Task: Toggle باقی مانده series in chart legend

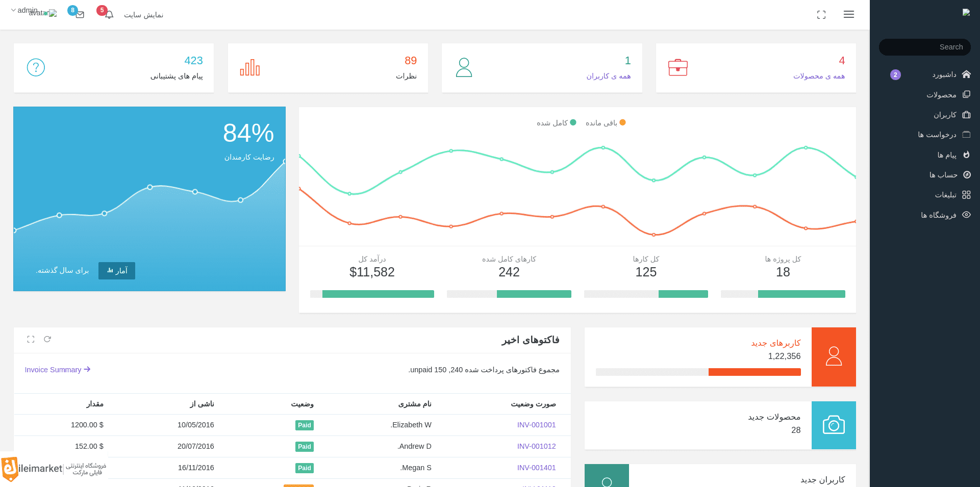Action: 606,123
